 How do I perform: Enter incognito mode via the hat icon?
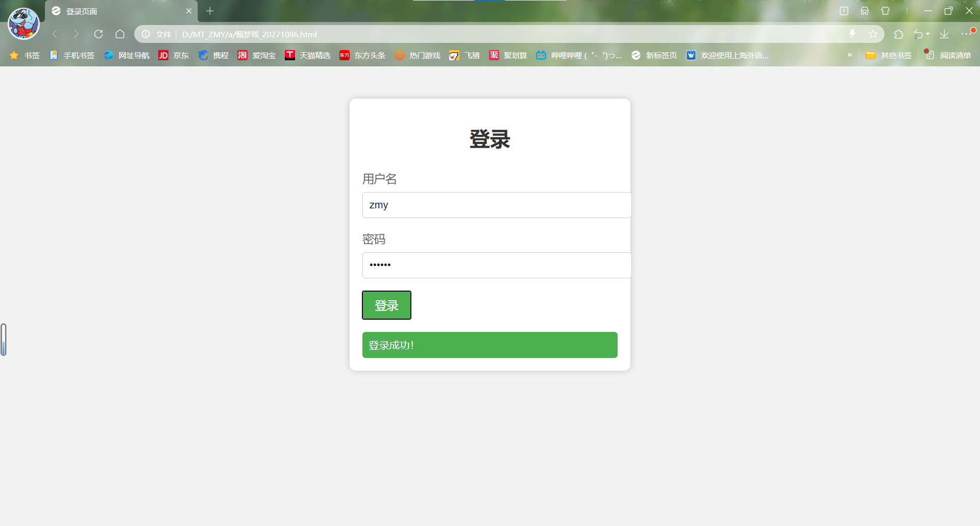[865, 11]
